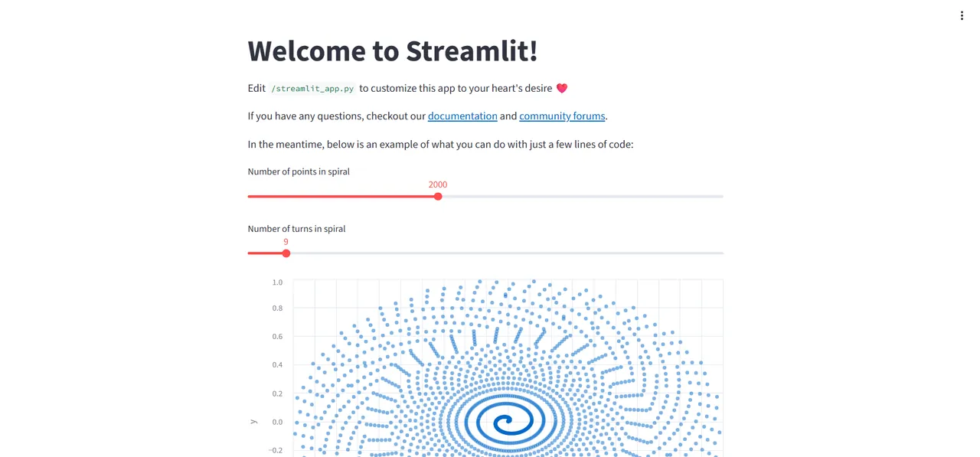Click the red value 9 above turns slider
This screenshot has width=980, height=457.
pos(286,242)
